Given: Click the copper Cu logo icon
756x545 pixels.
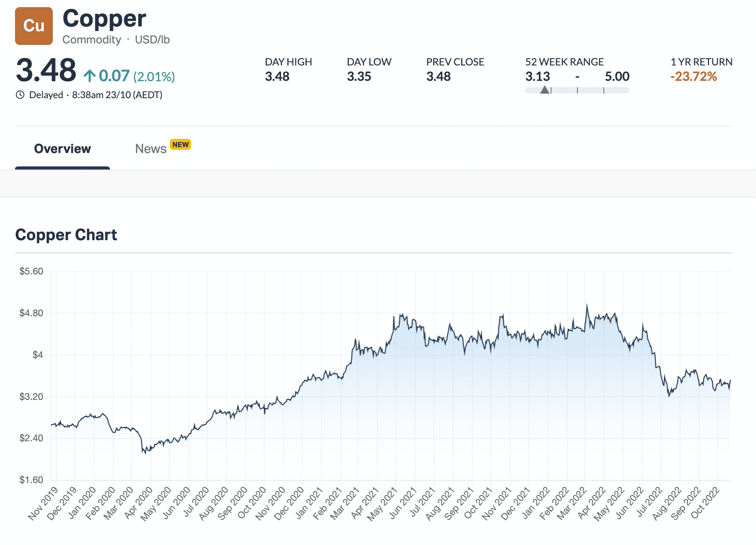Looking at the screenshot, I should click(34, 26).
